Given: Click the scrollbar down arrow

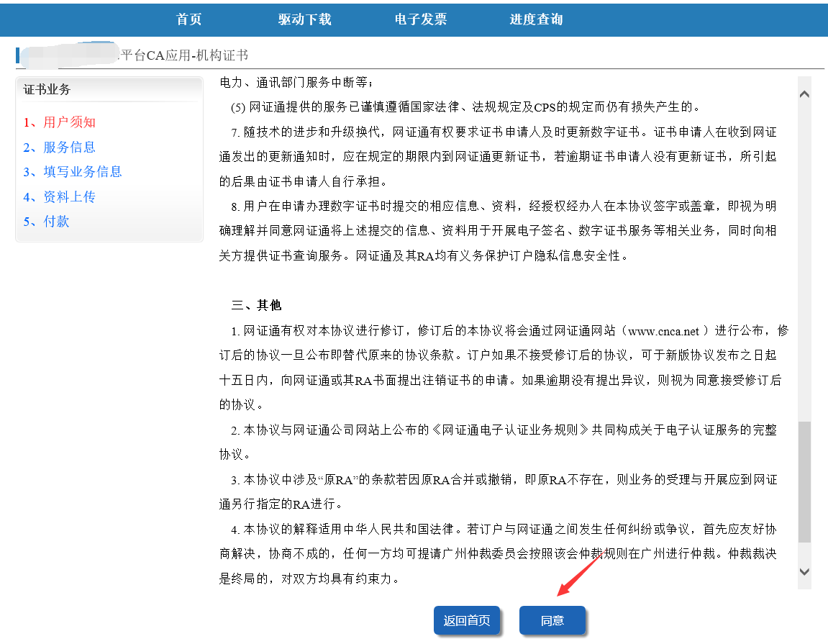Looking at the screenshot, I should click(x=804, y=571).
